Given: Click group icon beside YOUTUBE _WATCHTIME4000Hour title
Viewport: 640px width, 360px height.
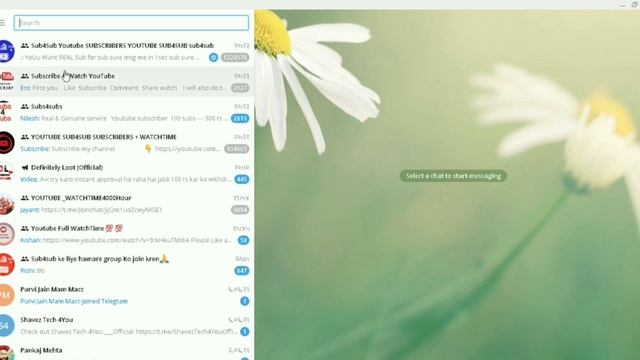Looking at the screenshot, I should tap(24, 198).
